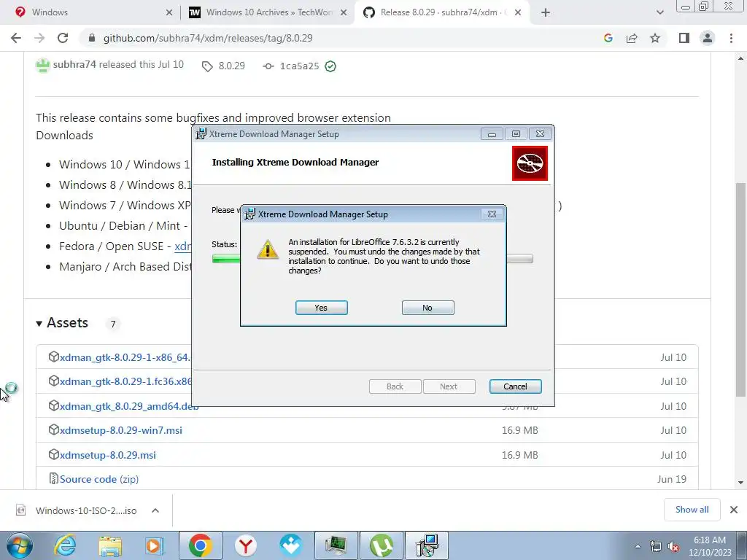Click Show all downloads
The width and height of the screenshot is (747, 560).
(692, 510)
